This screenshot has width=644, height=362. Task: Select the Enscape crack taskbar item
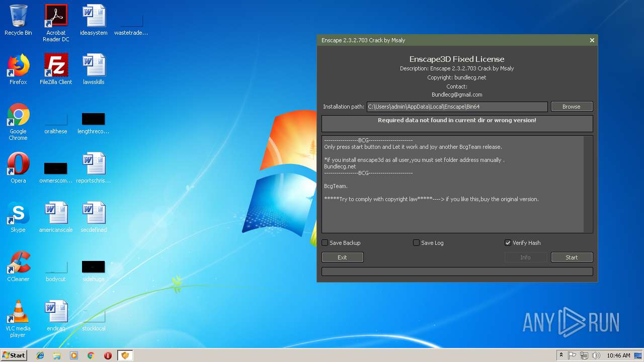125,355
